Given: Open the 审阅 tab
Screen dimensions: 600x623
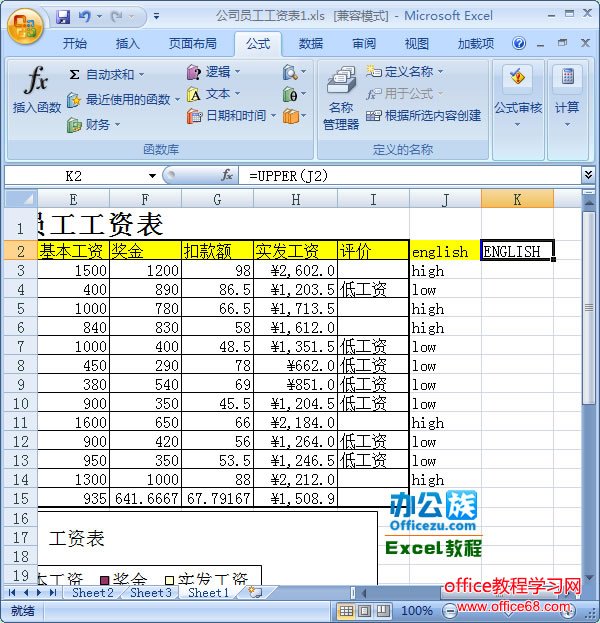Looking at the screenshot, I should click(x=364, y=43).
